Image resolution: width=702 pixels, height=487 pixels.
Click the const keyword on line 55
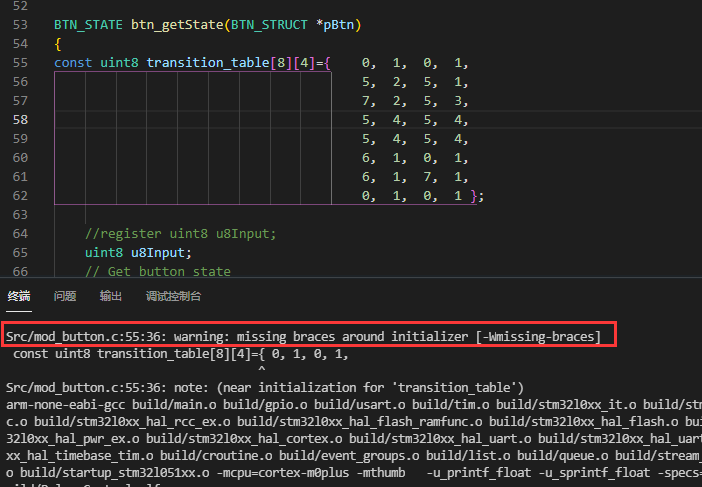click(x=73, y=63)
